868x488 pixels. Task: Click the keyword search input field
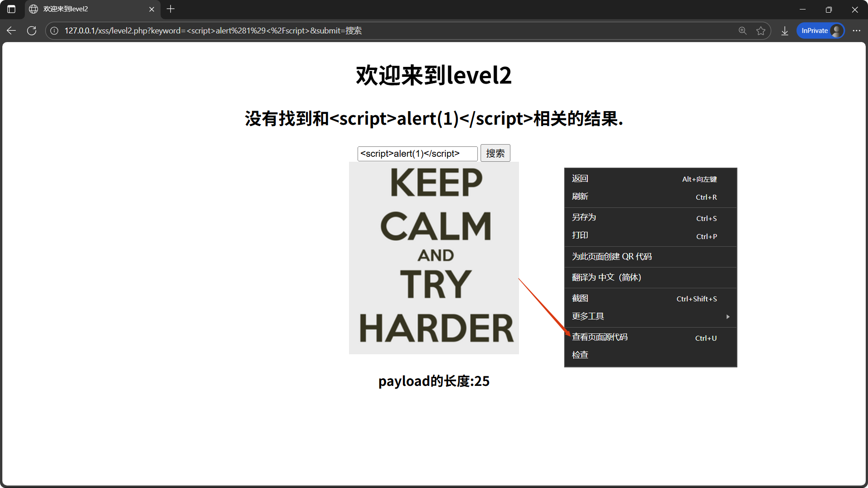point(417,154)
